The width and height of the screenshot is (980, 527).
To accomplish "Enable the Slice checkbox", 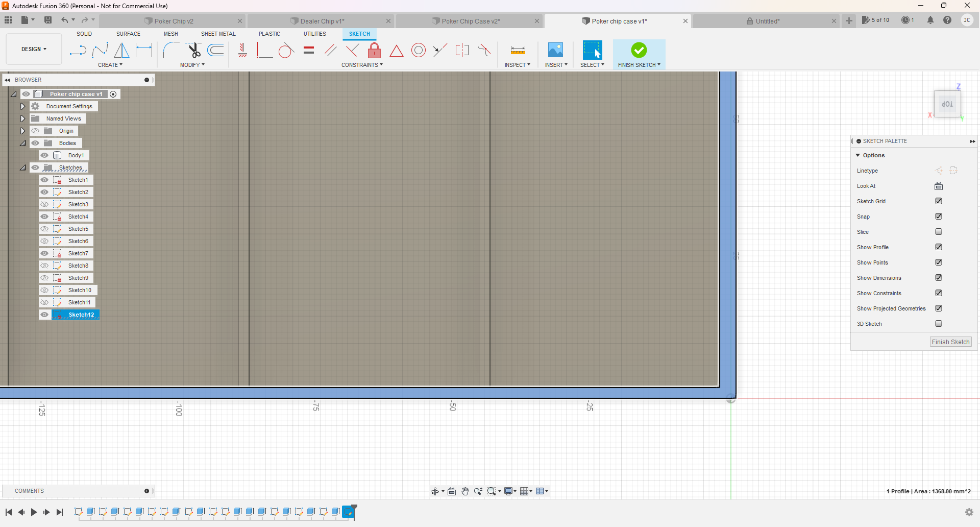I will 939,232.
